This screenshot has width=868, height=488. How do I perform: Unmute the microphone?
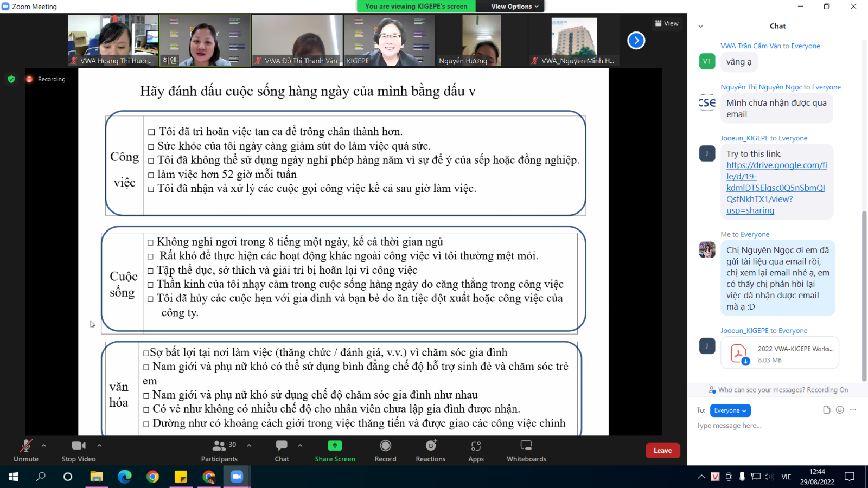25,451
